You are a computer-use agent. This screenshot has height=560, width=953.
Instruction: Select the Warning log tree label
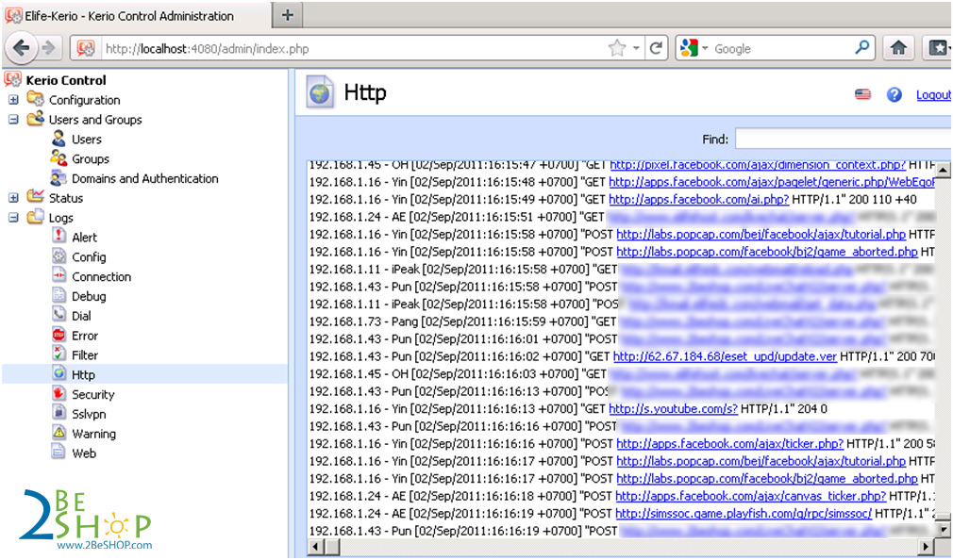click(x=93, y=434)
